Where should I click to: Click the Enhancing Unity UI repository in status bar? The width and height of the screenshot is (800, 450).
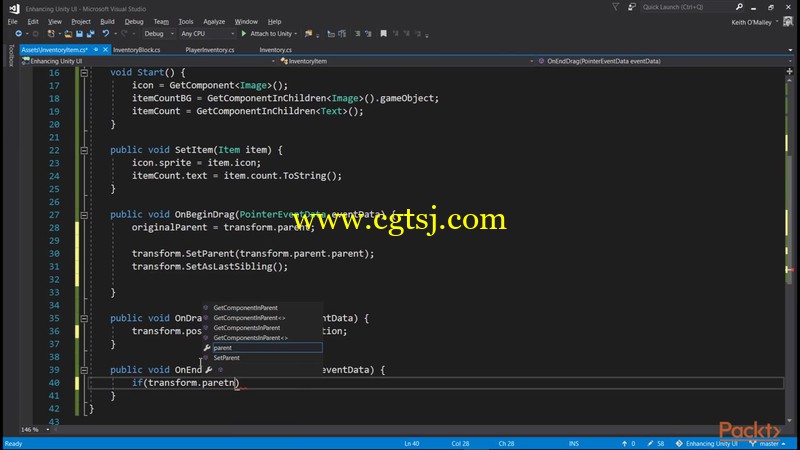click(708, 444)
